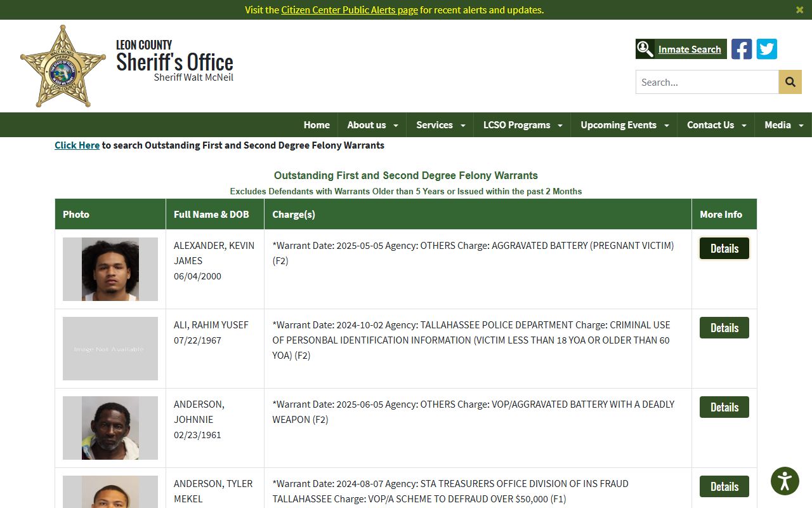
Task: Follow the Citizen Center Public Alerts page link
Action: click(x=350, y=10)
